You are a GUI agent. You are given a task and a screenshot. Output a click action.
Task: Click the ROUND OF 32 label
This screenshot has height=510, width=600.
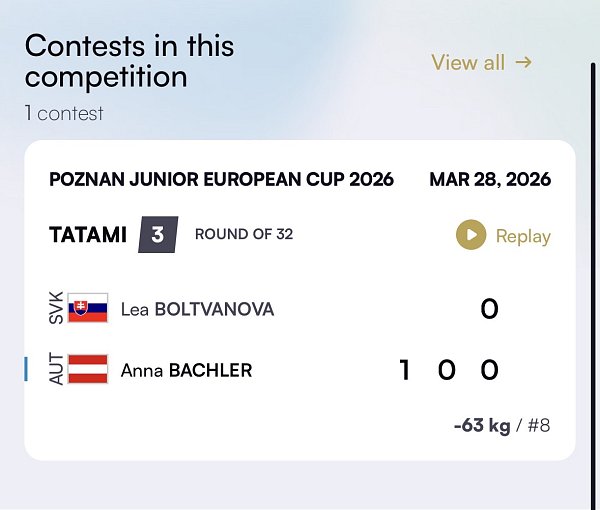(x=244, y=236)
